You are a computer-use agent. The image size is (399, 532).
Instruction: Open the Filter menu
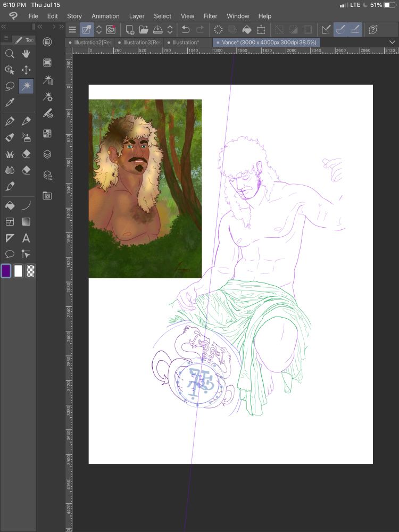[210, 16]
